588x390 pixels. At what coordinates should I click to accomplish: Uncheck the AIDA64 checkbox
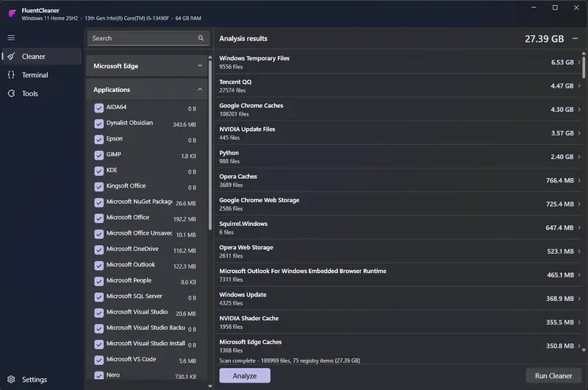[99, 108]
